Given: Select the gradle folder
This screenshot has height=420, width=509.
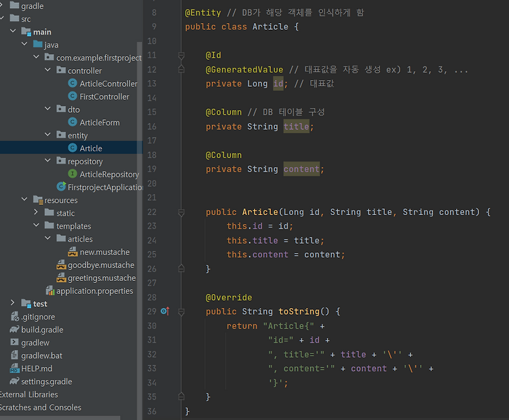Looking at the screenshot, I should pyautogui.click(x=32, y=6).
